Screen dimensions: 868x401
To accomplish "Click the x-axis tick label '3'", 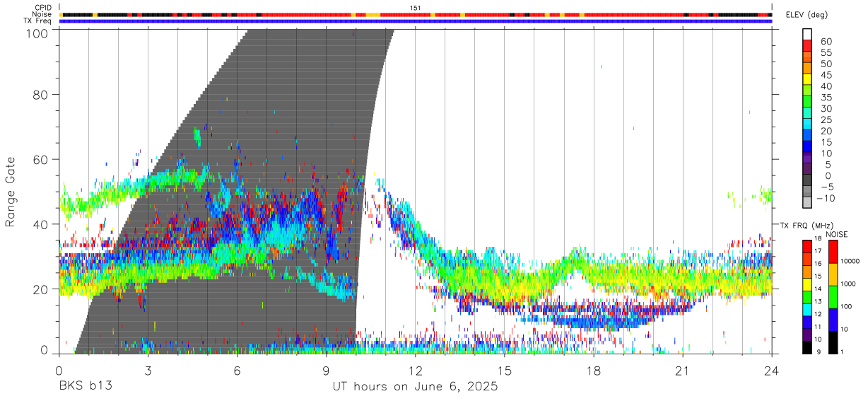I will [148, 370].
